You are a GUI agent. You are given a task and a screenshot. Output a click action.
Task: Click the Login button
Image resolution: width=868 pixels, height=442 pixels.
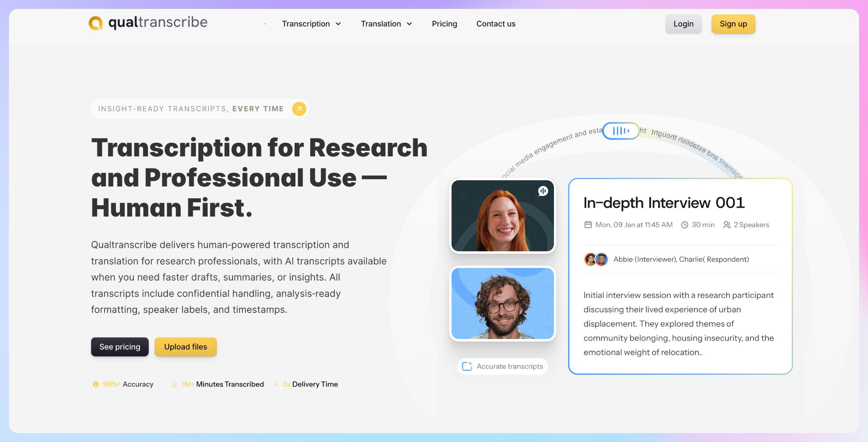click(x=683, y=24)
